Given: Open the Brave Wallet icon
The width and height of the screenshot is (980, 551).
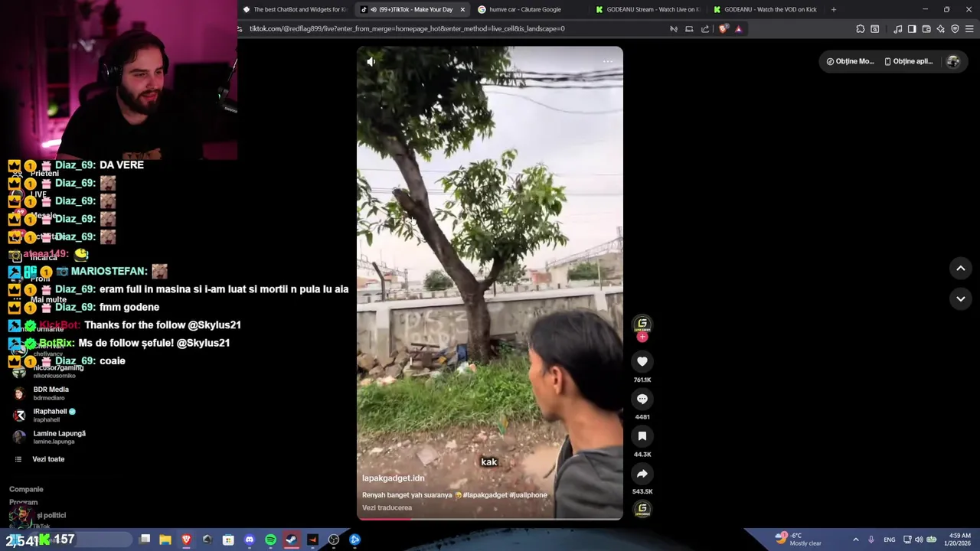Looking at the screenshot, I should coord(926,29).
